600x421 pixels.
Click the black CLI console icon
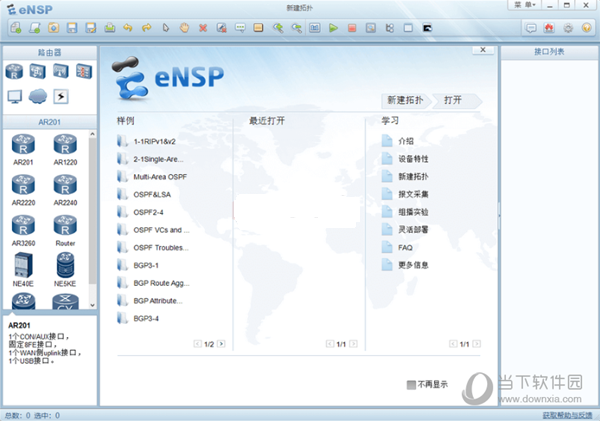pos(427,28)
